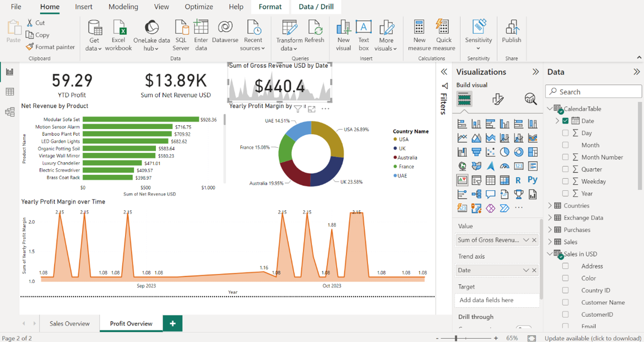This screenshot has width=644, height=342.
Task: Click the Data pane Search box
Action: [594, 92]
